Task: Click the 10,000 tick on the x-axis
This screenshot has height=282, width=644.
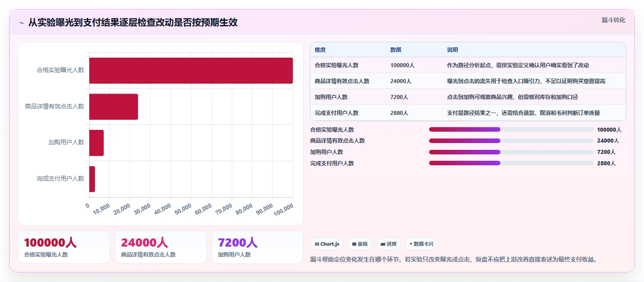Action: (x=101, y=209)
